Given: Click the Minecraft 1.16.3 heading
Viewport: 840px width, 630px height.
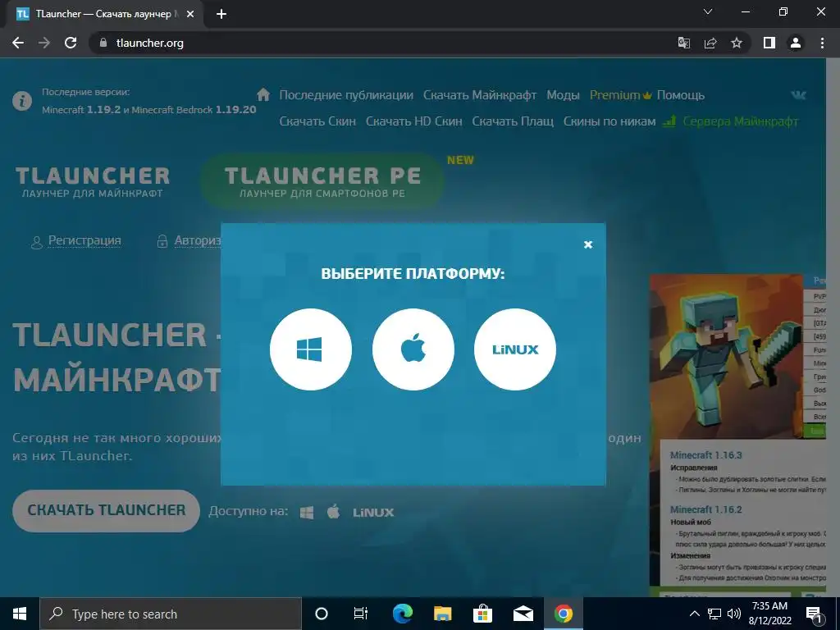Looking at the screenshot, I should tap(705, 455).
